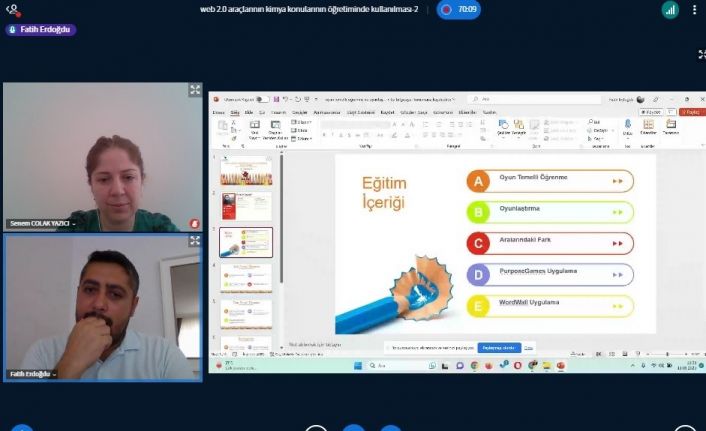706x431 pixels.
Task: Click the Oyunlaştırma item B
Action: [x=549, y=211]
